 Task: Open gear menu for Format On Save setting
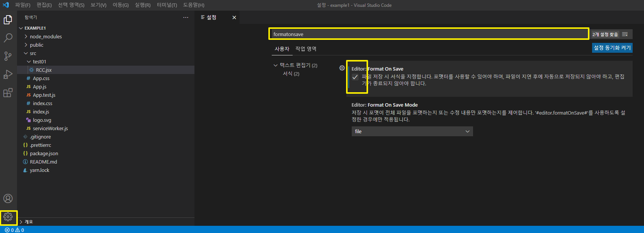click(342, 68)
